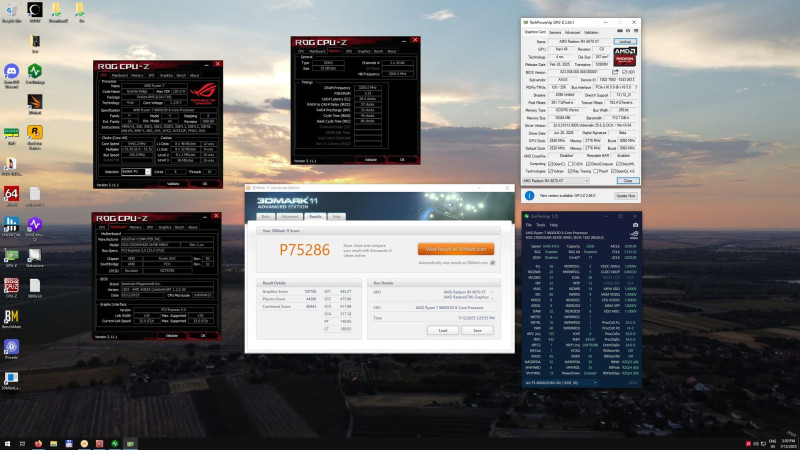Open the Tools menu in ZenTimings
This screenshot has height=450, width=800.
[540, 224]
